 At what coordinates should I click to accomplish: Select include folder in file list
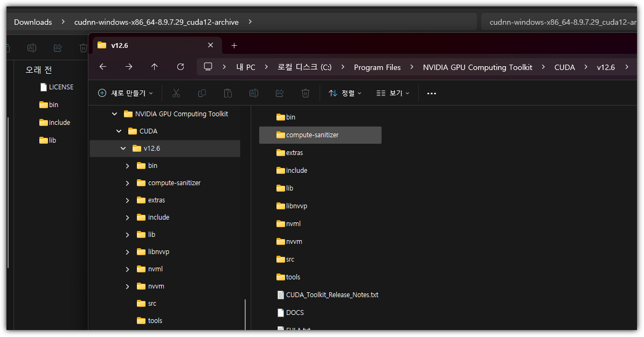(292, 170)
